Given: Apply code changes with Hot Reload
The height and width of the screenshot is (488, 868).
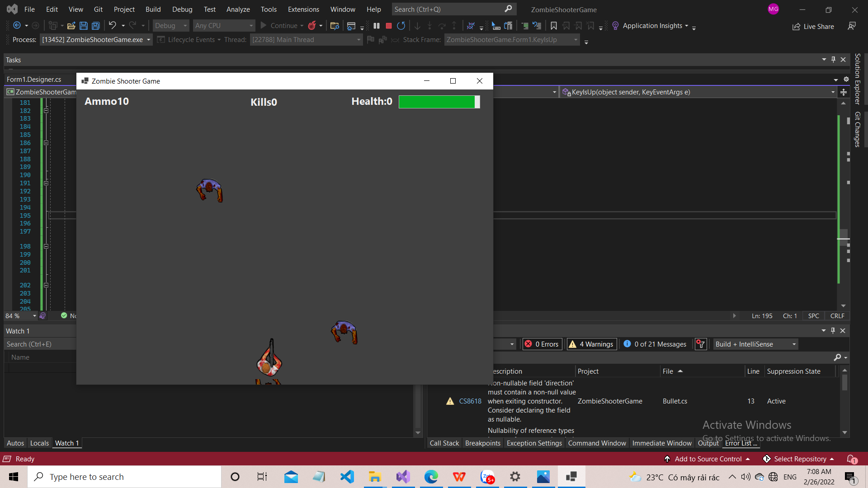Looking at the screenshot, I should coord(312,26).
